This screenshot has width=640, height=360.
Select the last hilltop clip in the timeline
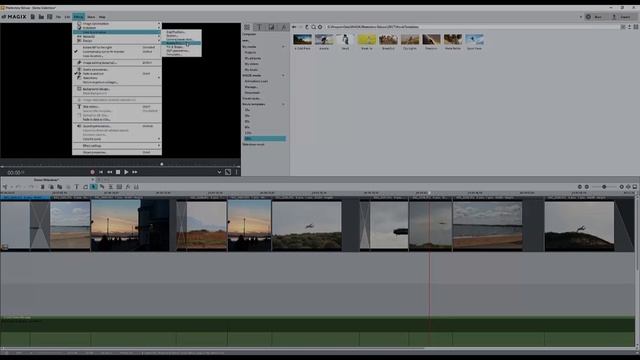(579, 226)
